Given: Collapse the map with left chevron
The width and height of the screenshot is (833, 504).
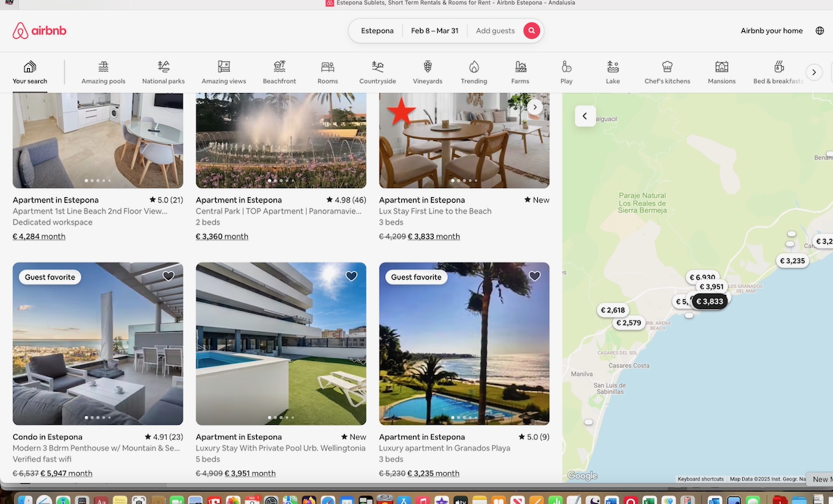Looking at the screenshot, I should pyautogui.click(x=584, y=116).
